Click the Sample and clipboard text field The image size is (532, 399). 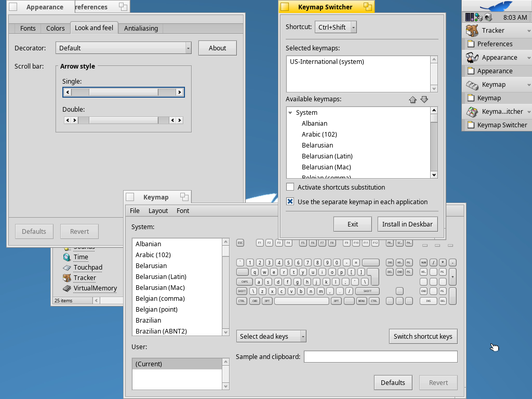tap(381, 356)
